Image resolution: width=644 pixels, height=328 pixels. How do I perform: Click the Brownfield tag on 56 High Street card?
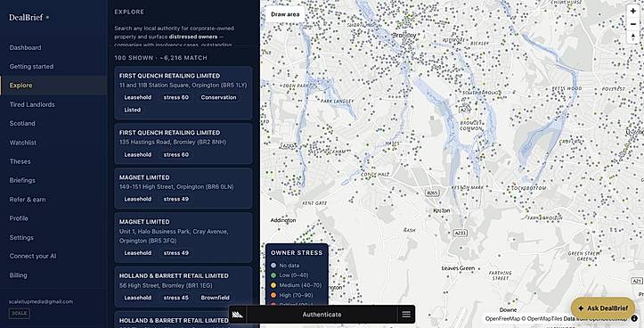215,298
